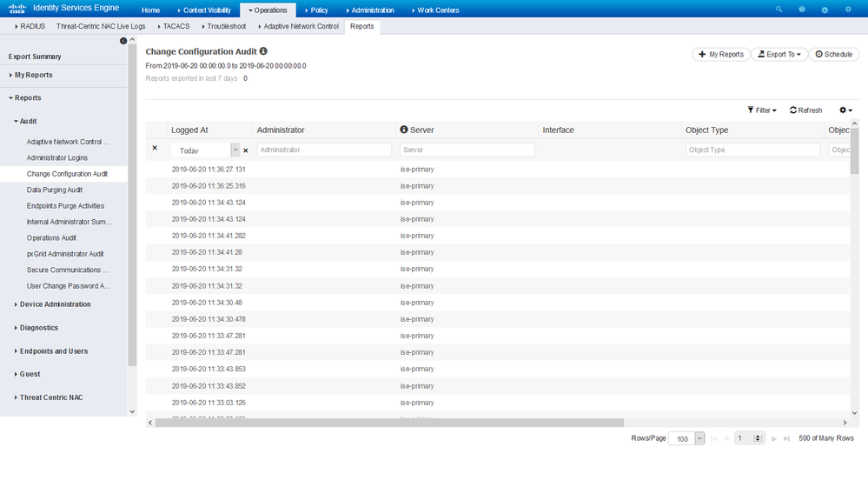The width and height of the screenshot is (868, 487).
Task: Expand Diagnostics category
Action: (36, 328)
